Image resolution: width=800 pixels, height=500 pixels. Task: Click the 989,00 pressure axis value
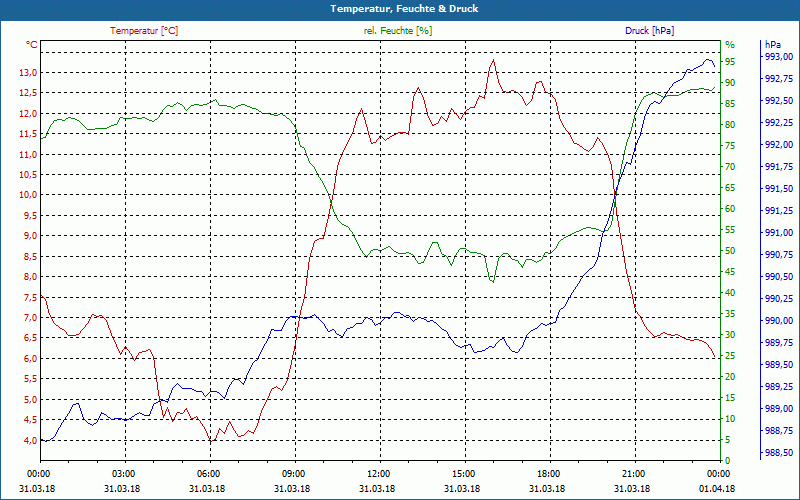779,409
